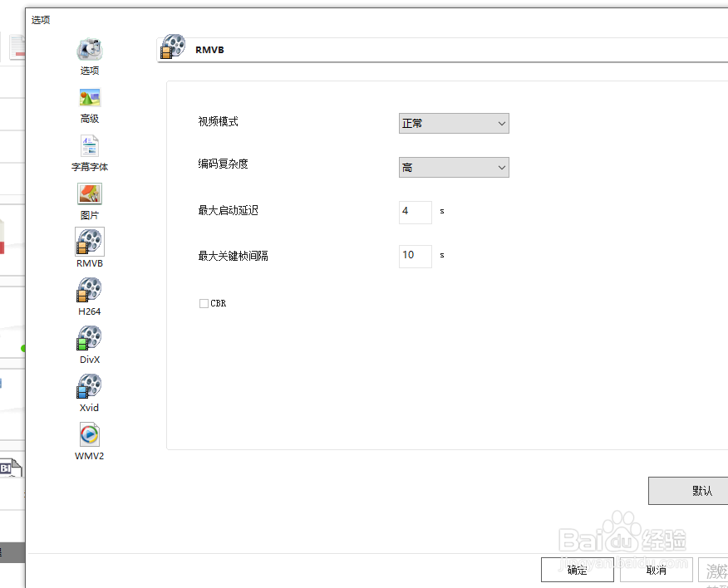Open the H264 codec settings icon
This screenshot has height=588, width=728.
tap(89, 290)
